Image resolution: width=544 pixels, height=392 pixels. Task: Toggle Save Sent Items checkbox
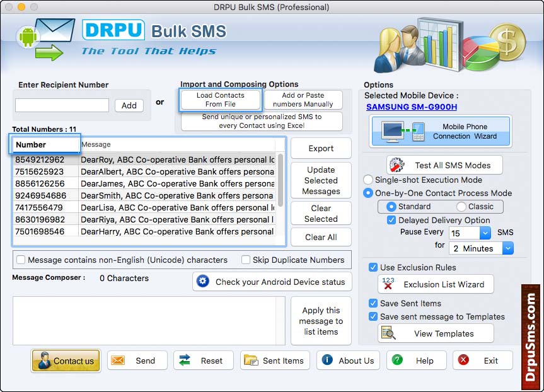(373, 303)
